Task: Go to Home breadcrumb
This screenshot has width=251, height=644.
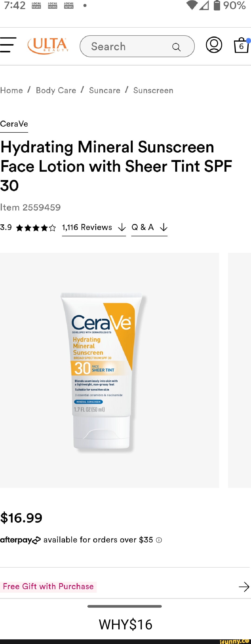Action: click(11, 90)
